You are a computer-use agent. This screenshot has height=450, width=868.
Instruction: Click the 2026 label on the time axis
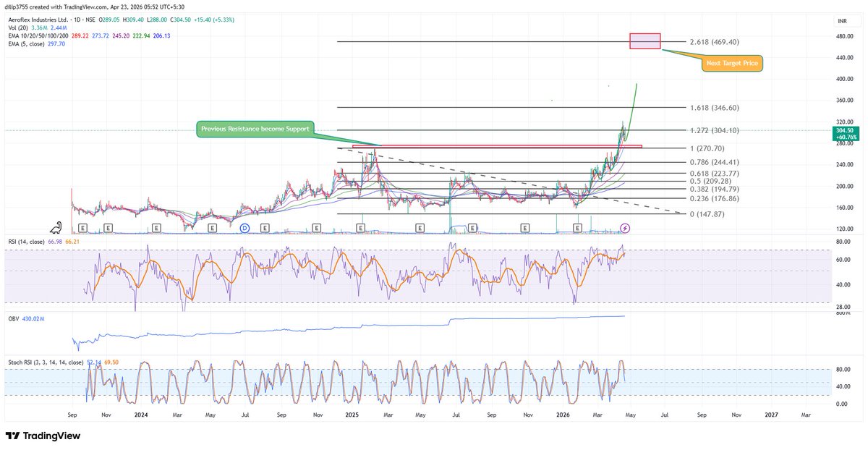pos(561,416)
